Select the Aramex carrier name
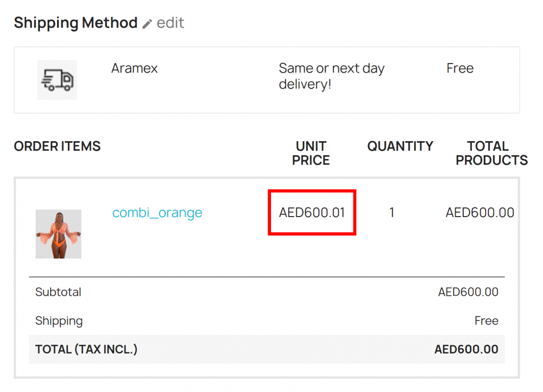The image size is (543, 392). [x=135, y=68]
